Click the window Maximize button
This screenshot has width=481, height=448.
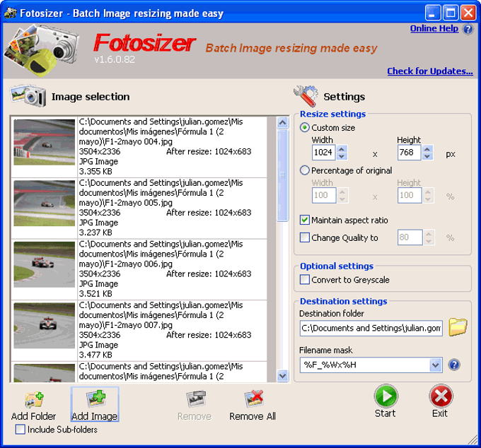tap(451, 13)
